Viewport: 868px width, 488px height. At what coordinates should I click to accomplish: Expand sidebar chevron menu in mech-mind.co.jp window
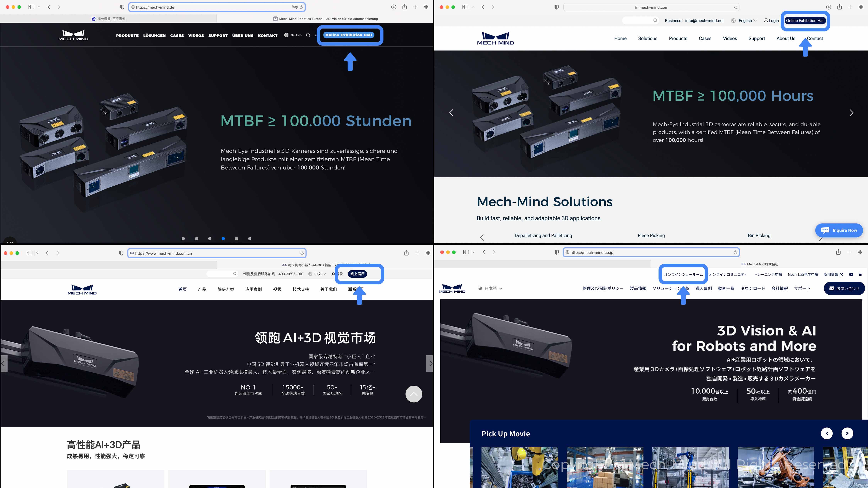[474, 252]
